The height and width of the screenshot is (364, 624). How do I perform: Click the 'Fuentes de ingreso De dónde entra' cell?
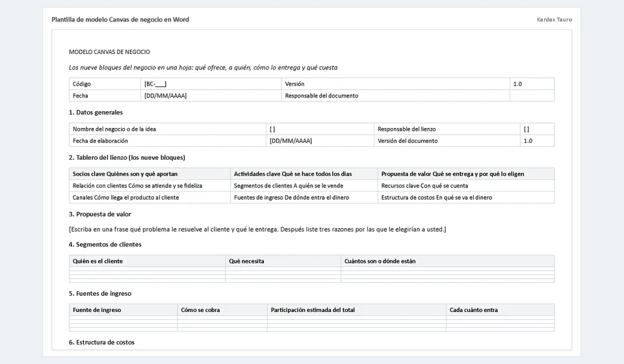coord(304,198)
